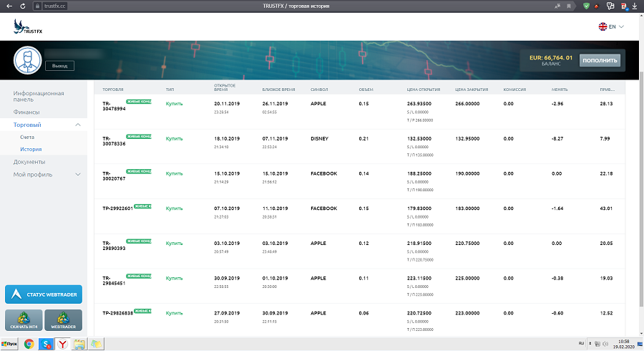Viewport: 644px width, 351px height.
Task: Select trade ID TR-29845451
Action: (x=114, y=281)
